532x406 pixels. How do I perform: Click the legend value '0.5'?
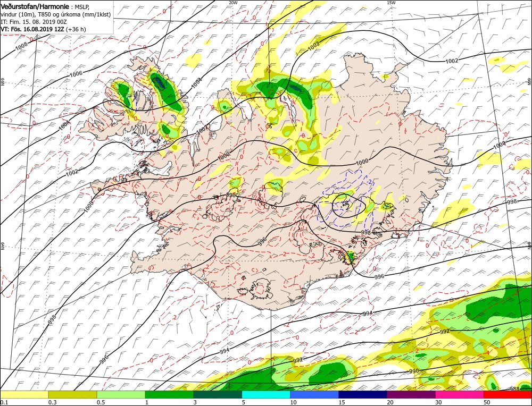[101, 402]
